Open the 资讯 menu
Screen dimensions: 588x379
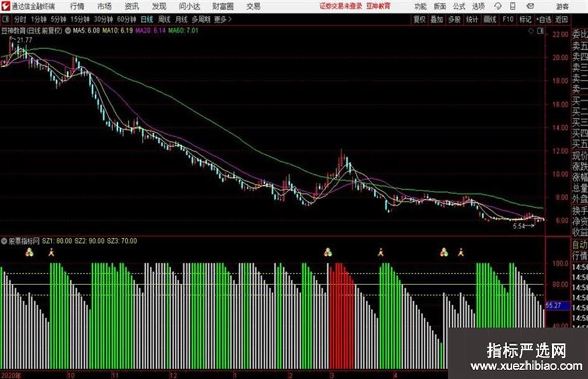[132, 6]
